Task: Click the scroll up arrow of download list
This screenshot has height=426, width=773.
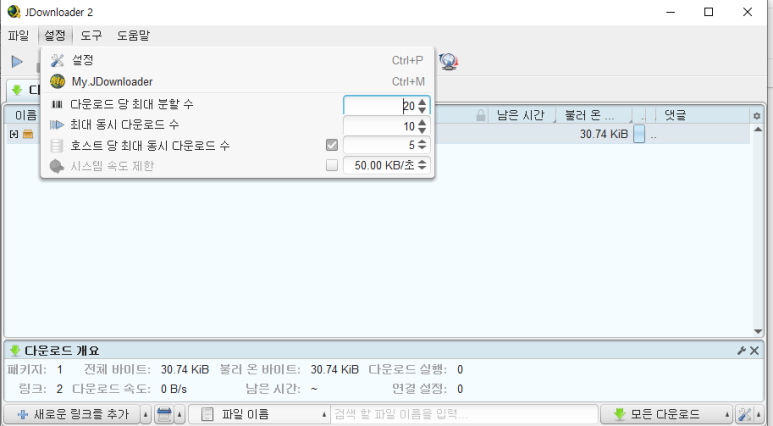Action: click(x=758, y=129)
